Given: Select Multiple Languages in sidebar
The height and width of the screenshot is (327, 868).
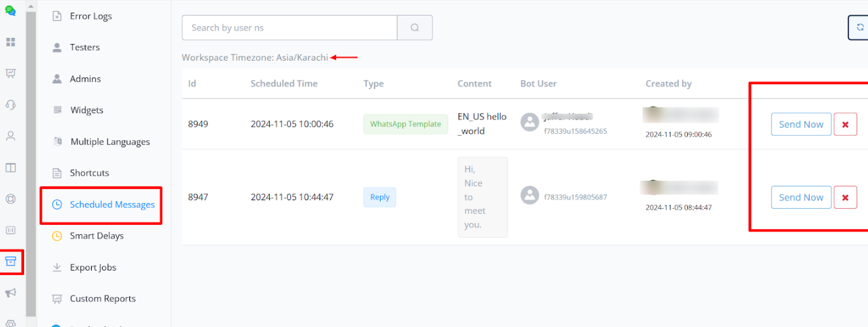Looking at the screenshot, I should 110,142.
